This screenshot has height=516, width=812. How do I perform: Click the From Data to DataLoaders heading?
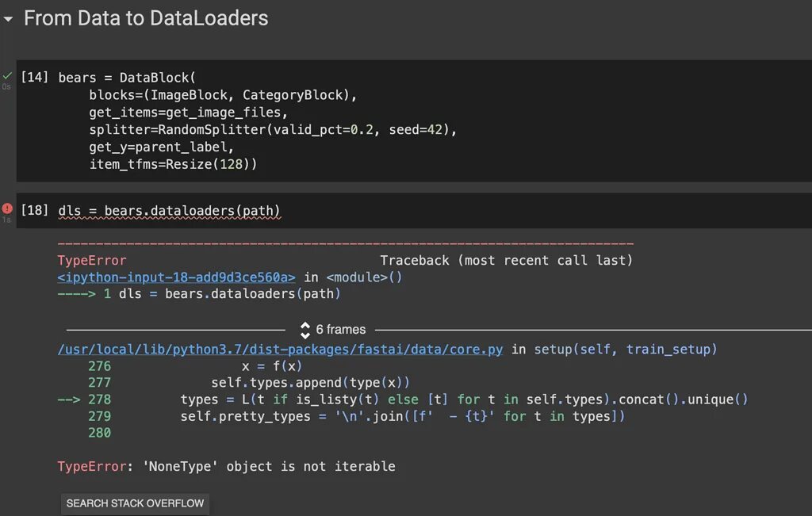coord(146,18)
